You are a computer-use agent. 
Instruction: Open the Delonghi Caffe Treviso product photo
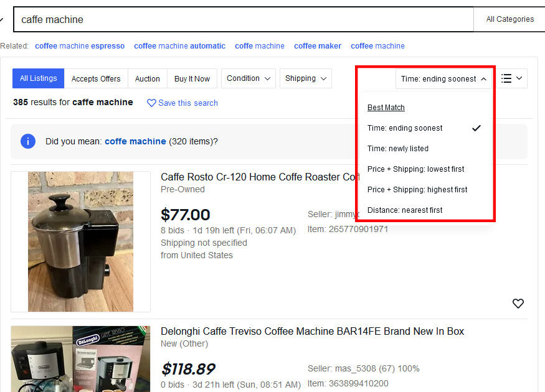coord(80,359)
